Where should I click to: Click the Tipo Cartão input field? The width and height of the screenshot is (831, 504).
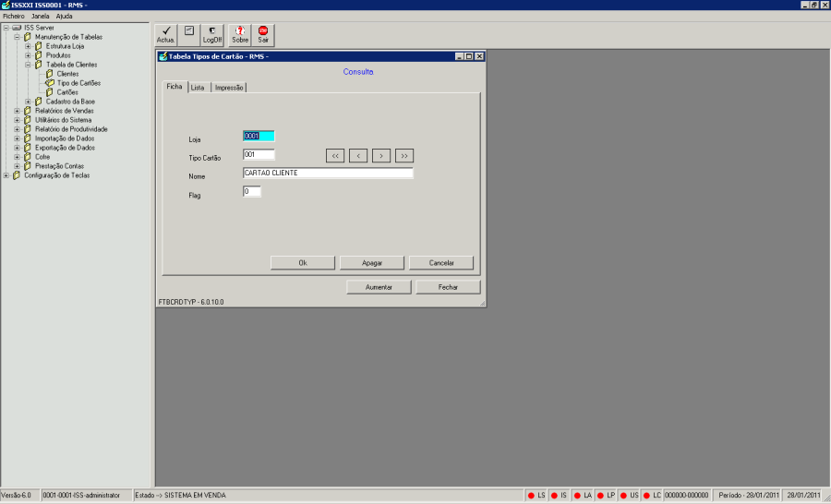click(259, 155)
